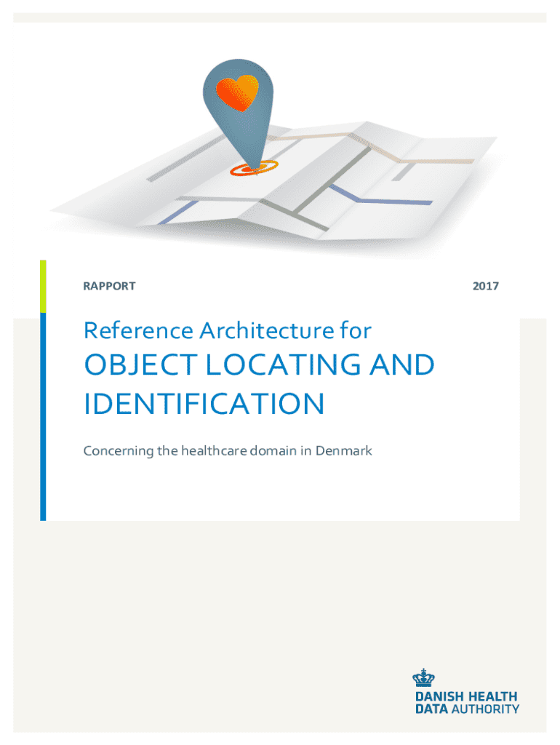The height and width of the screenshot is (745, 560).
Task: Click the subtitle "Concerning the healthcare domain in Denmark"
Action: tap(228, 451)
